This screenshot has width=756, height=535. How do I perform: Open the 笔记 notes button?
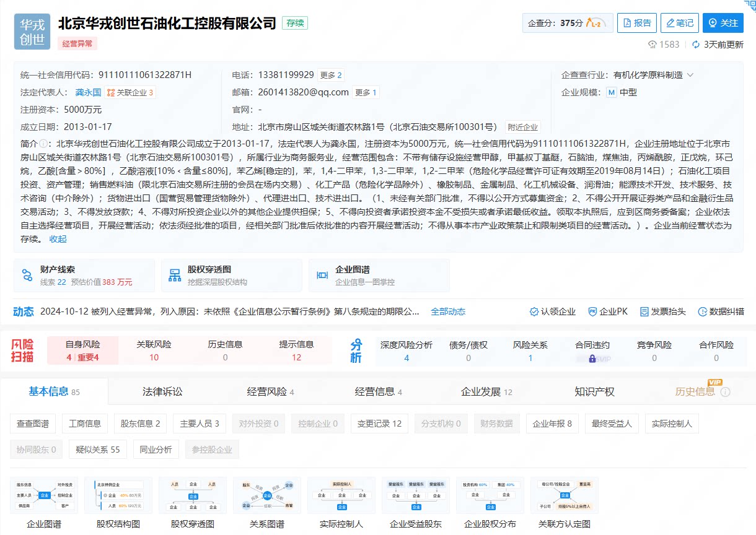679,23
